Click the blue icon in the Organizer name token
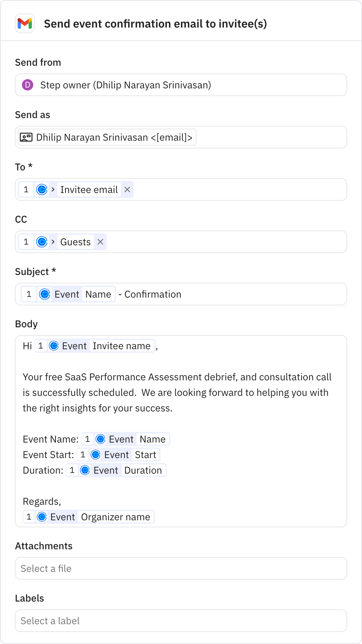 pos(42,517)
